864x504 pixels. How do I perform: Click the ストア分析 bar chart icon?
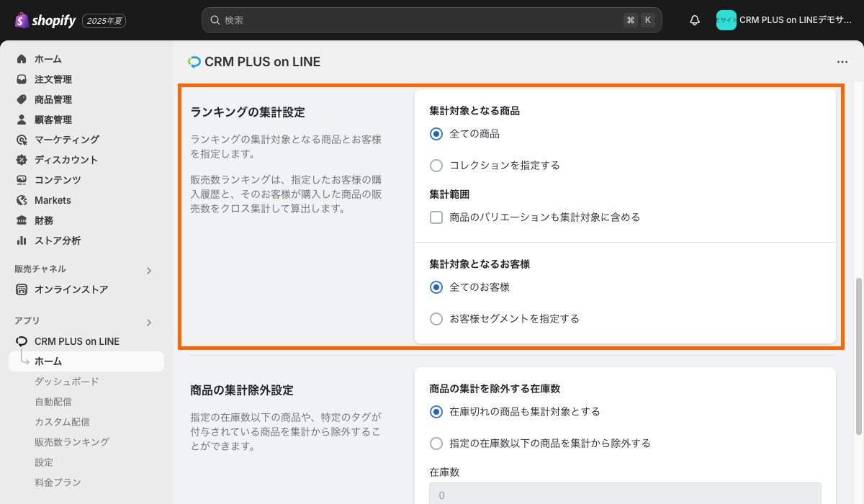(22, 240)
